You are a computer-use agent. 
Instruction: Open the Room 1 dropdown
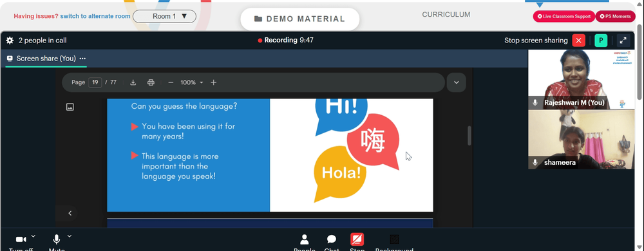click(164, 16)
